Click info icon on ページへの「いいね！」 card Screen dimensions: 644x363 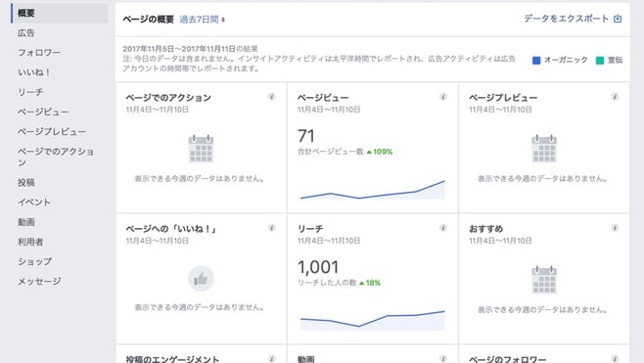tap(271, 228)
